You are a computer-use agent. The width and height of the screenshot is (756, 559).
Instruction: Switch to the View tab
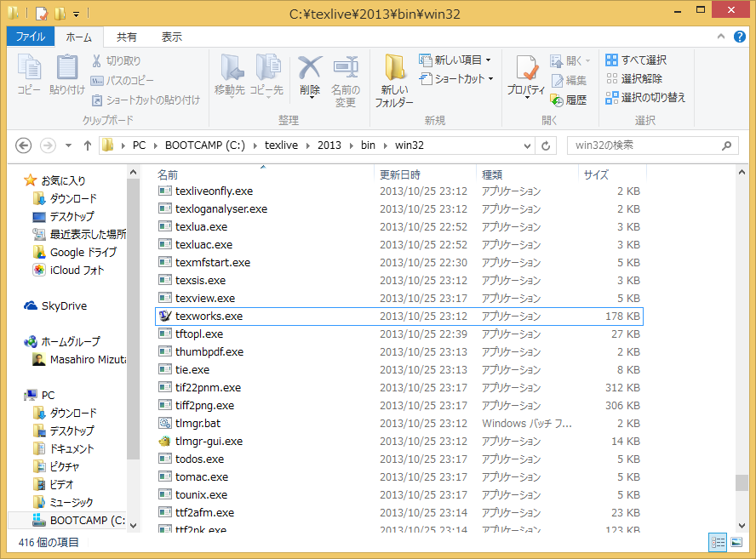(171, 37)
